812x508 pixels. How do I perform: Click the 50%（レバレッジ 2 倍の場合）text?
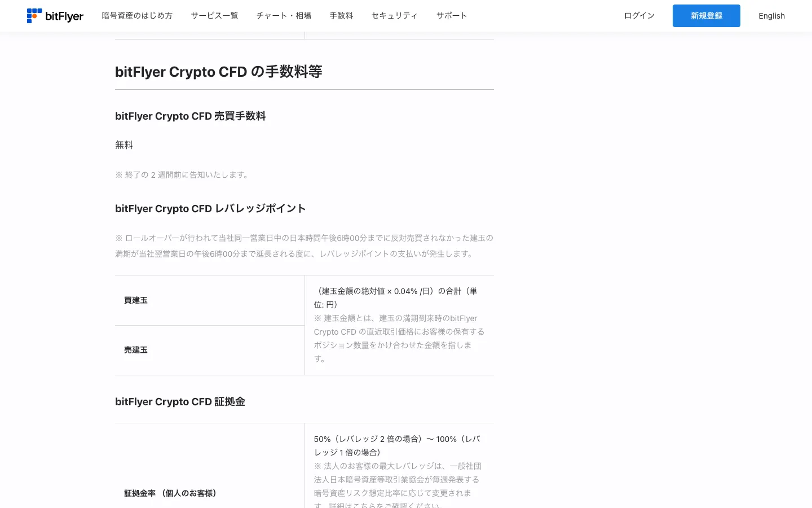coord(397,445)
